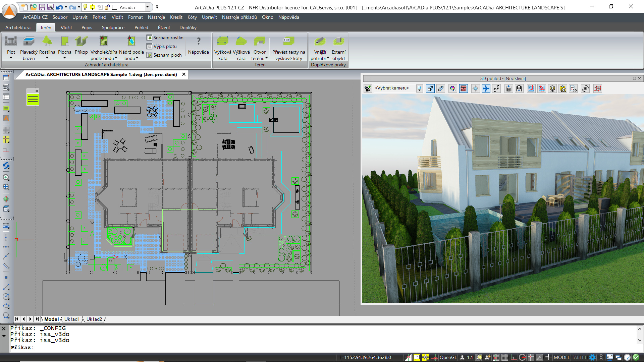Select the Výšková čára contour line tool
The width and height of the screenshot is (644, 362).
241,48
